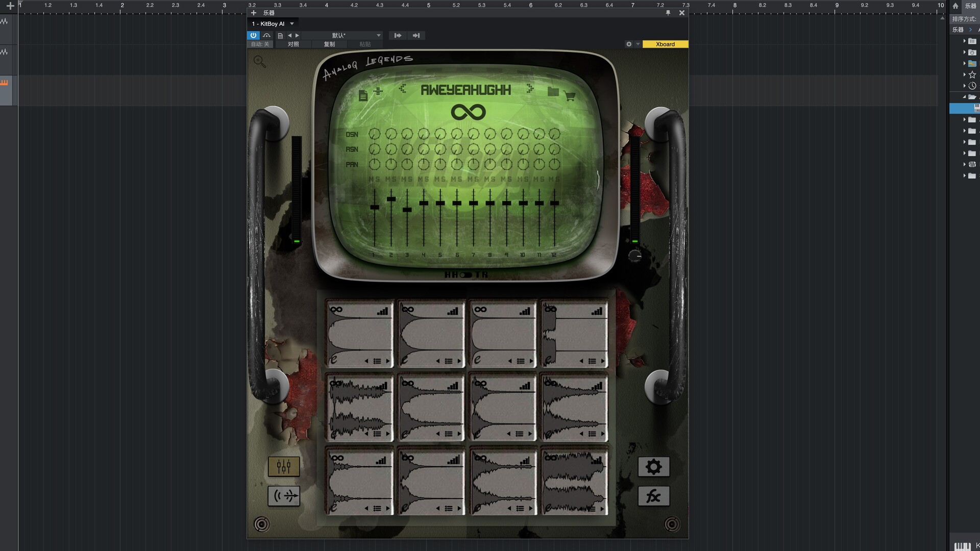Click the RSN knob for channel 12
The image size is (980, 551).
pos(554,149)
